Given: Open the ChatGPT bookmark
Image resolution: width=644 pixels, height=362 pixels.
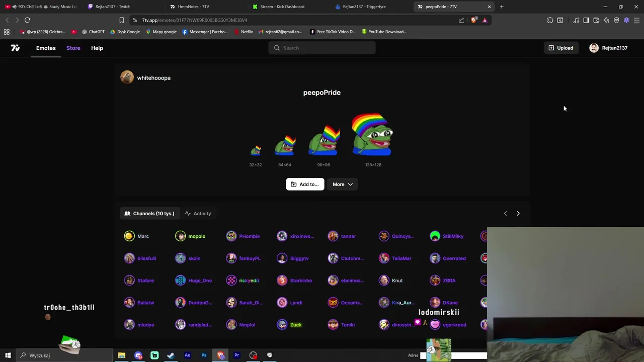Looking at the screenshot, I should tap(93, 32).
